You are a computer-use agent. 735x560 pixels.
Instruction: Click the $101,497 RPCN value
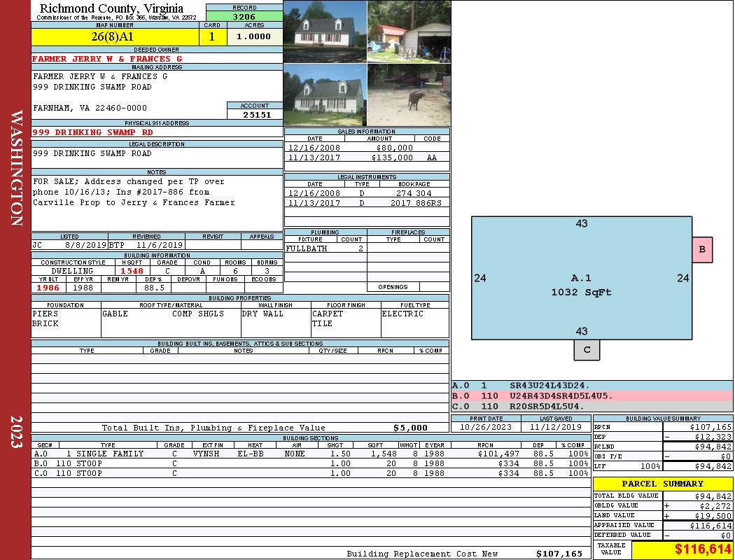pos(498,454)
